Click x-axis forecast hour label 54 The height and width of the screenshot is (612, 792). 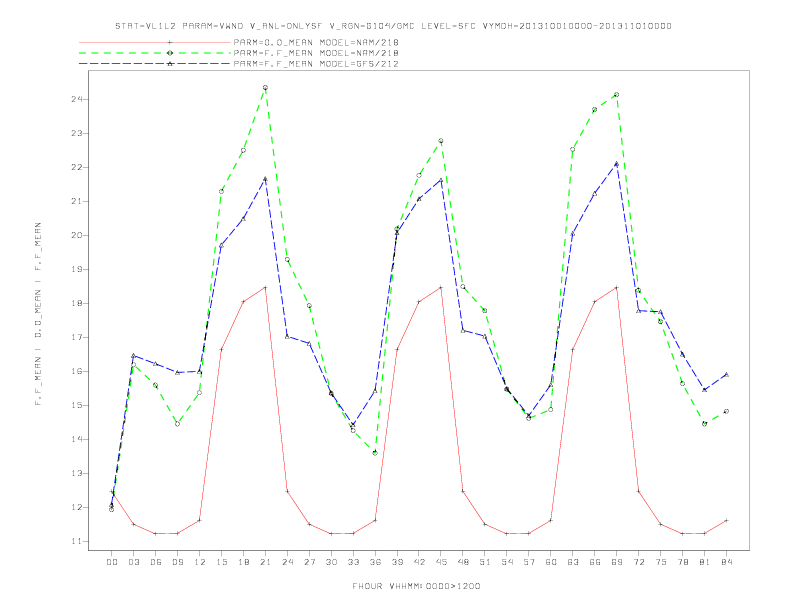[x=507, y=562]
